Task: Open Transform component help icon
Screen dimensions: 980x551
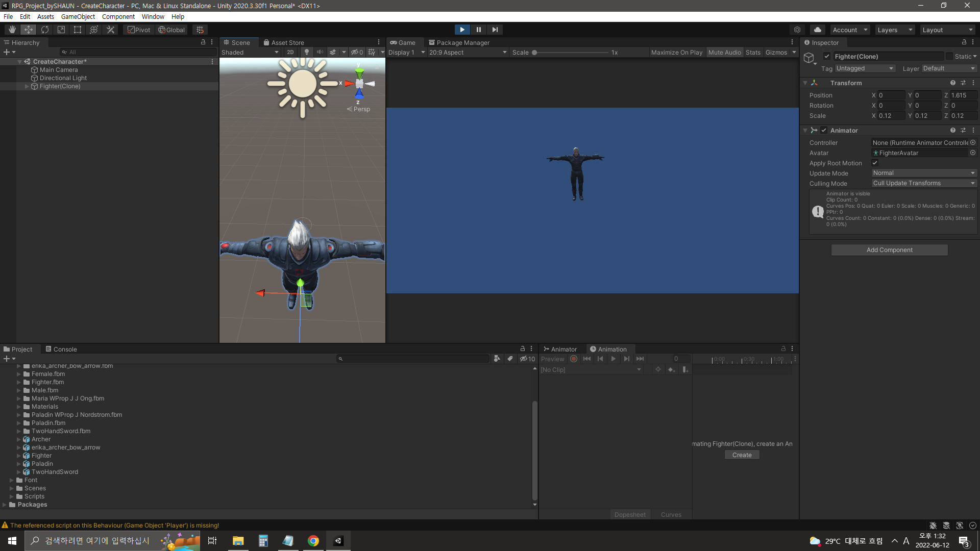Action: pos(952,83)
